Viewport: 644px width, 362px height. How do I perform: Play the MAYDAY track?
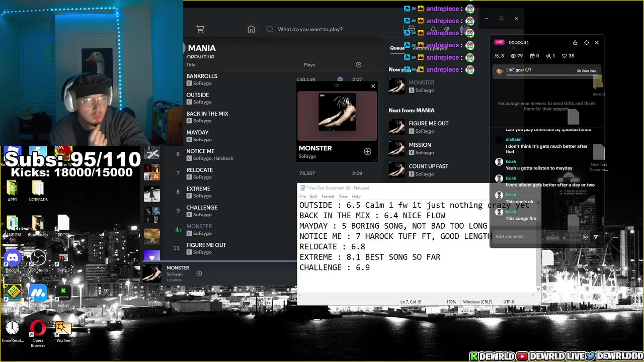pos(197,133)
